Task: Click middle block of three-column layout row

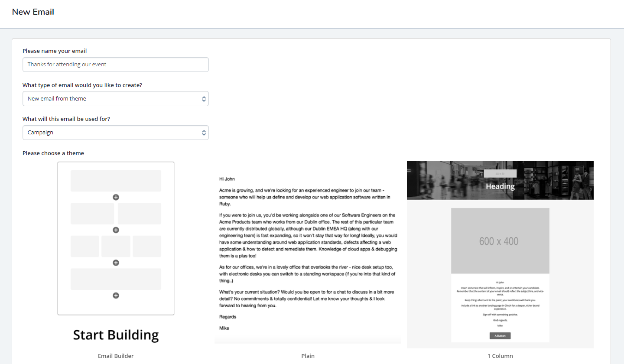Action: click(116, 246)
